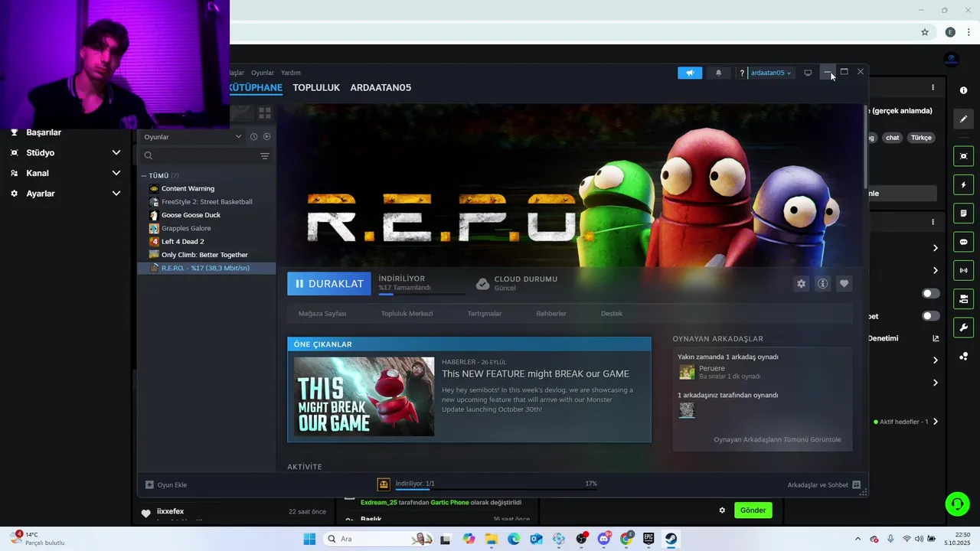Open Discord from the taskbar

point(603,539)
